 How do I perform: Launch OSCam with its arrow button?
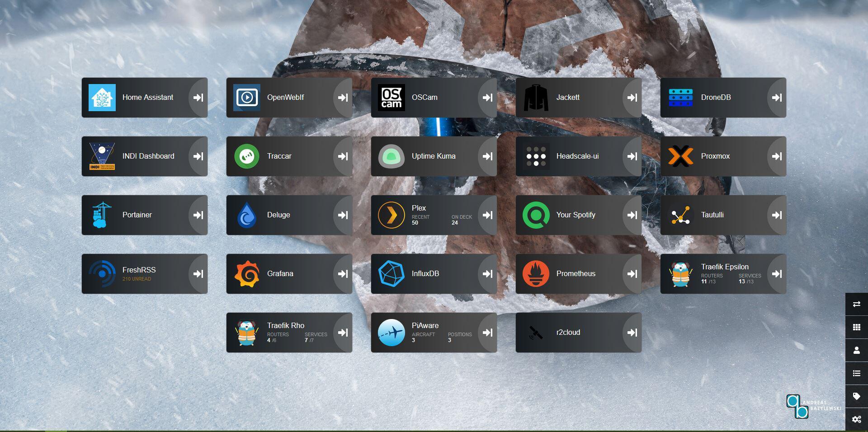pos(488,98)
